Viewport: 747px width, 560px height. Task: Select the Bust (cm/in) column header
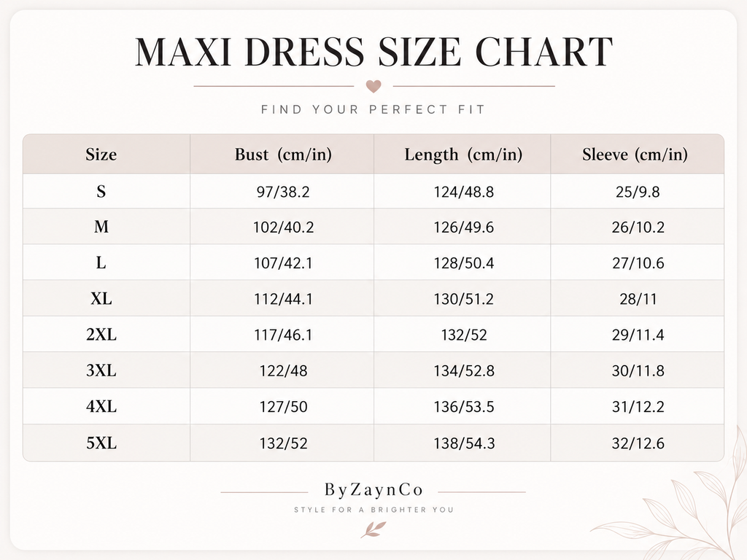click(x=283, y=155)
